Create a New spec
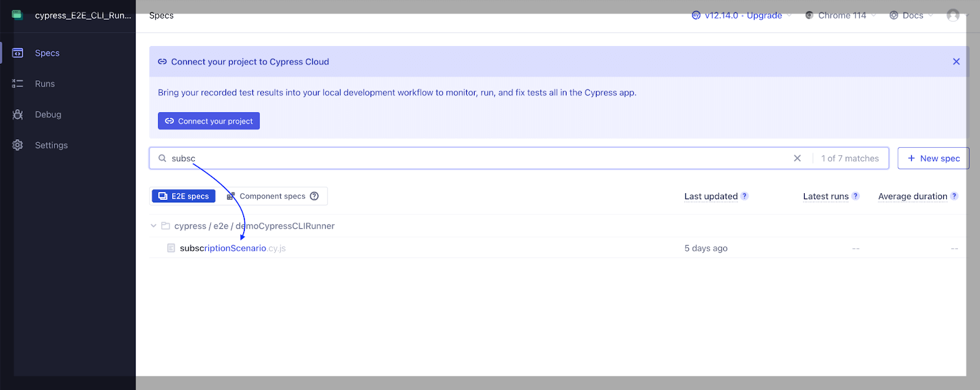This screenshot has height=390, width=980. click(x=933, y=158)
